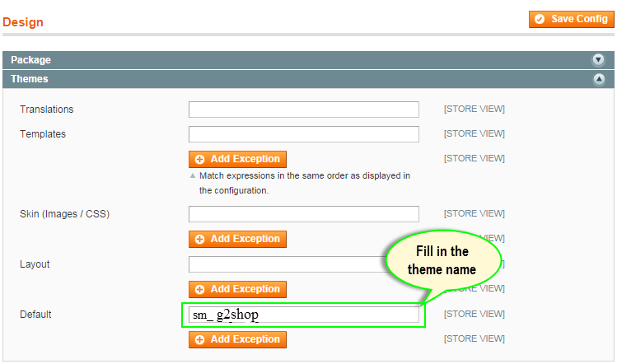
Task: Expand the Package section arrow icon
Action: pos(598,60)
